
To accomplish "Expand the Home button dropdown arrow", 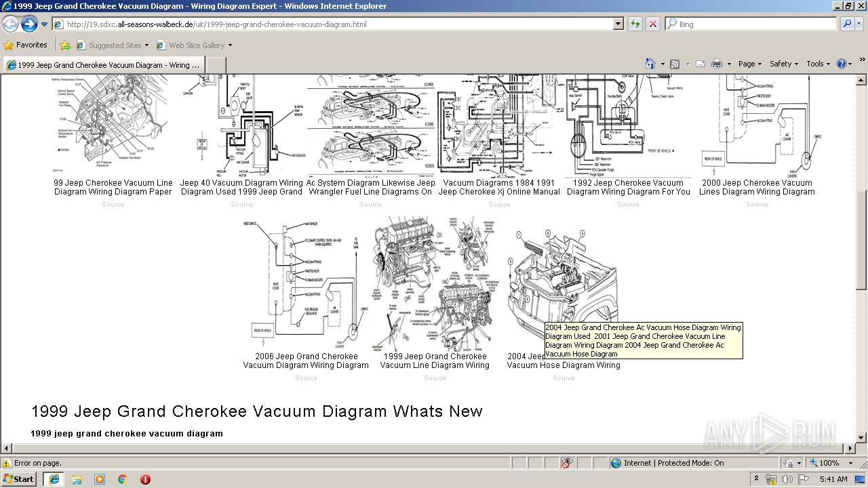I will 663,64.
